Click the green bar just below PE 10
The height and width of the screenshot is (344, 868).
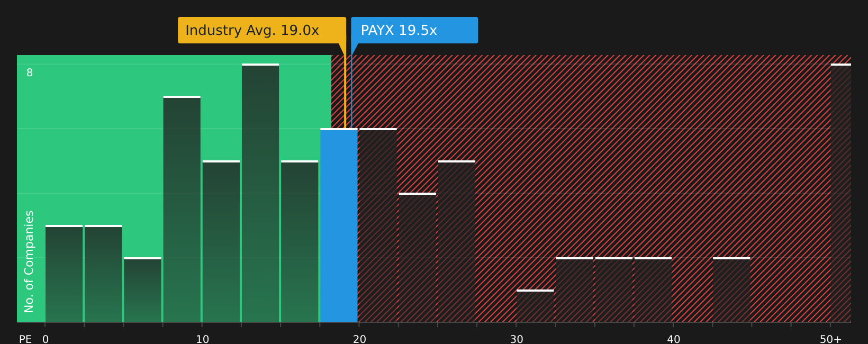click(182, 209)
